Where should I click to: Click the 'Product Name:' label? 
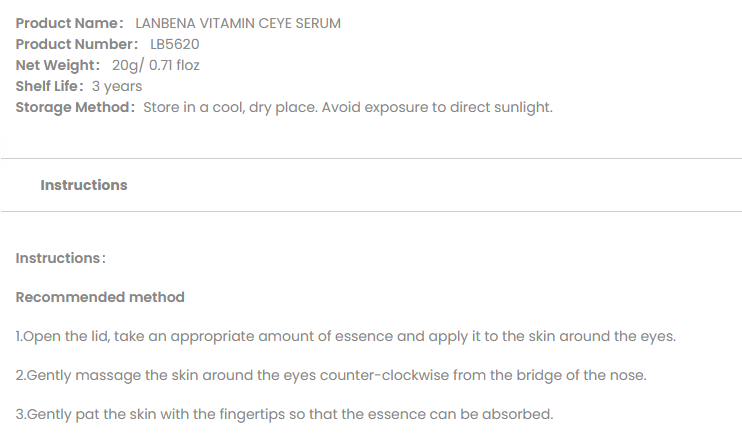[x=69, y=23]
